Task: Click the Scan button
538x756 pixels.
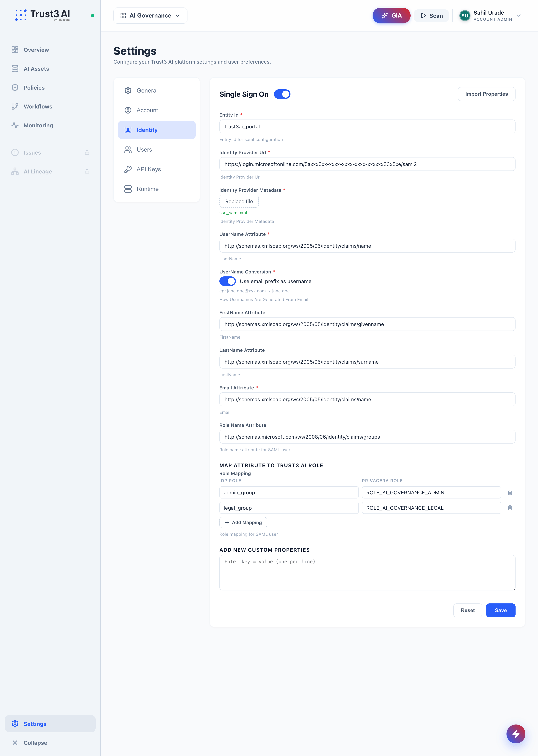Action: click(x=431, y=16)
